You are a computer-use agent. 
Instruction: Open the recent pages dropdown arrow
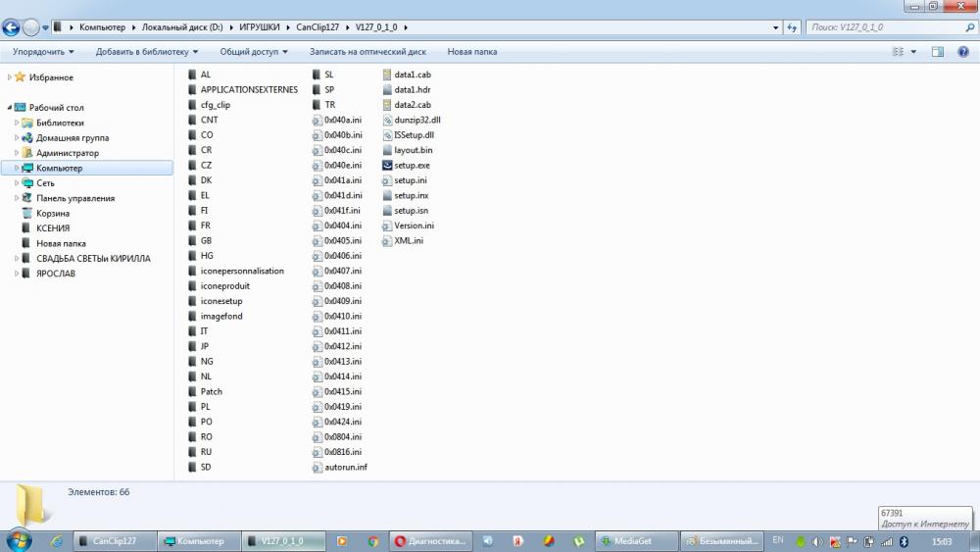click(x=45, y=27)
